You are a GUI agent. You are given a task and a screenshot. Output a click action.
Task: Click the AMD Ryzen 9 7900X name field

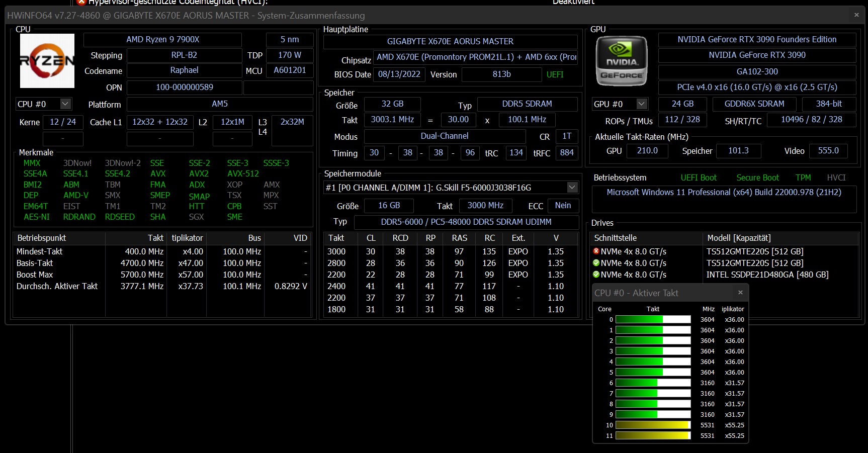[162, 40]
